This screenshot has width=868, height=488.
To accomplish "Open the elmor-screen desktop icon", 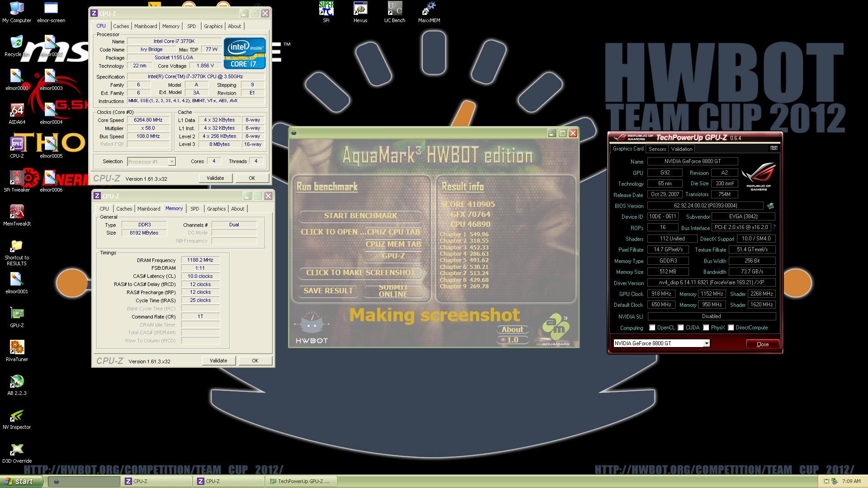I will [x=51, y=12].
